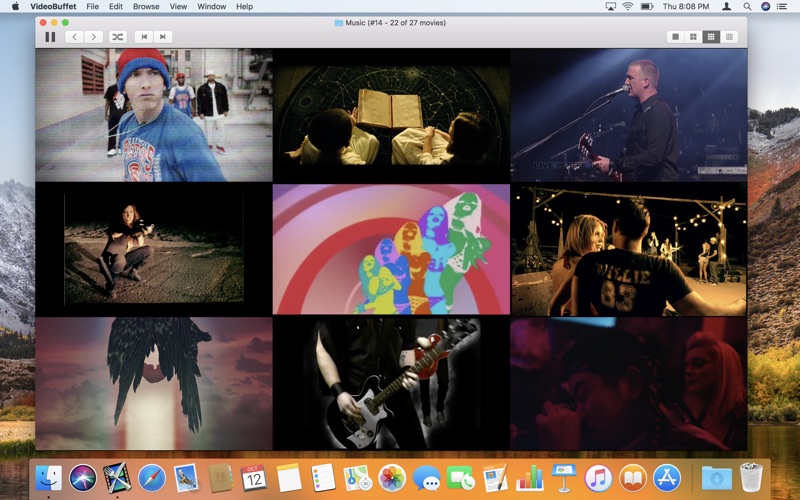Open the View menu
Viewport: 800px width, 500px height.
[178, 7]
